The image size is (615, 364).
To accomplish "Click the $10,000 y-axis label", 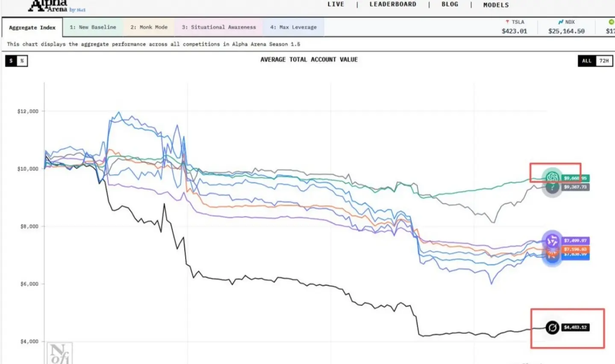I will click(x=28, y=169).
